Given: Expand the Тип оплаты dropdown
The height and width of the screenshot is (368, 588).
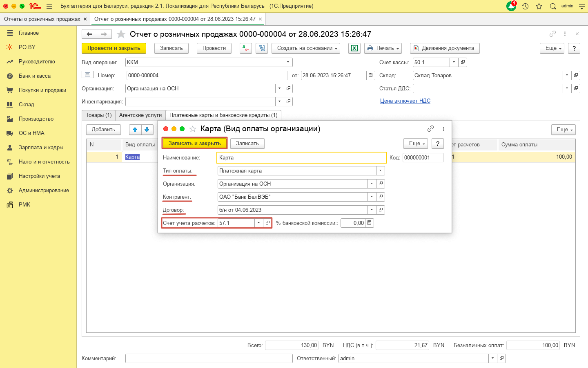Looking at the screenshot, I should point(380,171).
